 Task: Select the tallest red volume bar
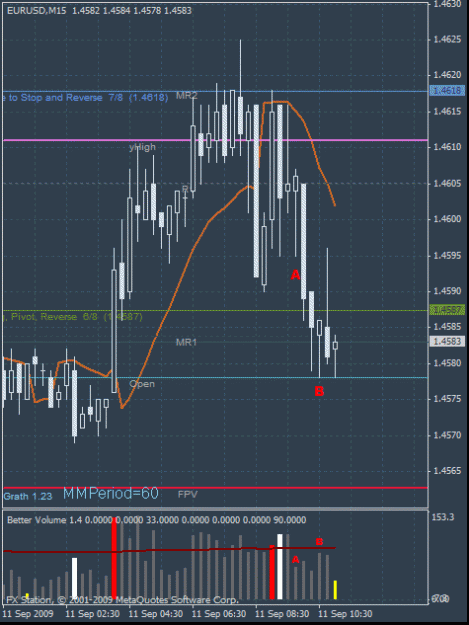click(114, 559)
